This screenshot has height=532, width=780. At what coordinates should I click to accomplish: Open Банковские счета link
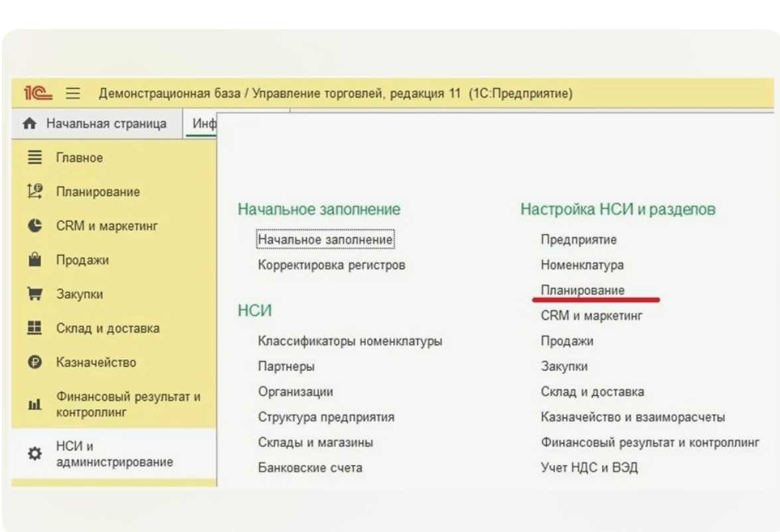pyautogui.click(x=310, y=468)
